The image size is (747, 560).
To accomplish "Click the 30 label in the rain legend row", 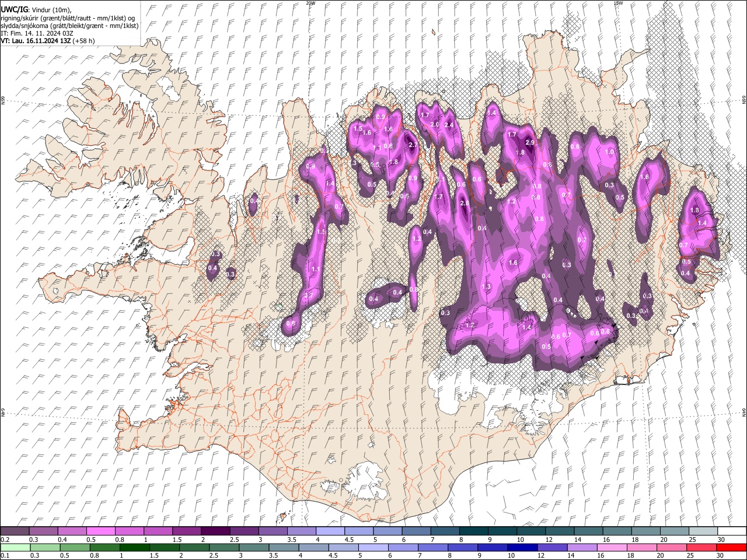I will pos(721,556).
